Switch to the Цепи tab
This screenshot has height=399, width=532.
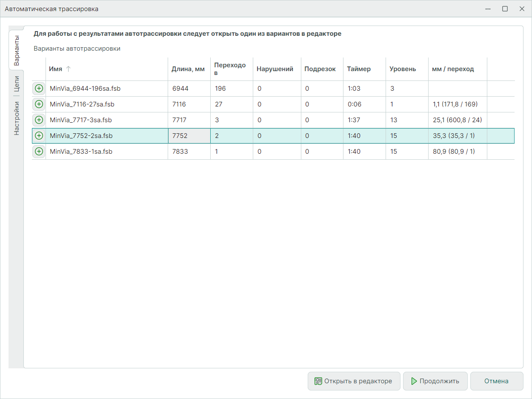16,83
